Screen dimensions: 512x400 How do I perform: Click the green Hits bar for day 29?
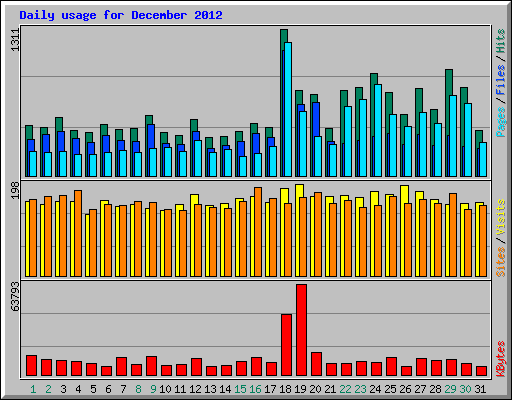coord(449,82)
